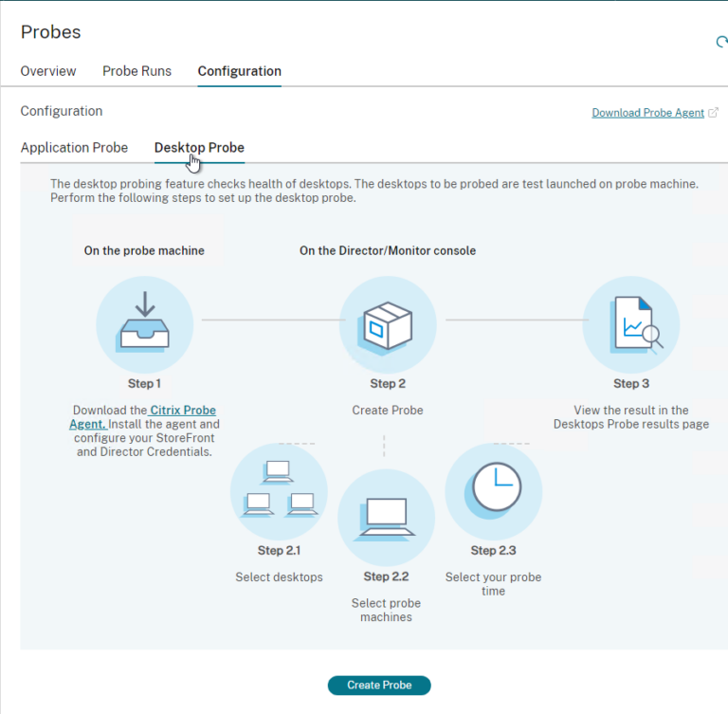Click the Step 2.2 probe machine laptop icon

tap(386, 517)
